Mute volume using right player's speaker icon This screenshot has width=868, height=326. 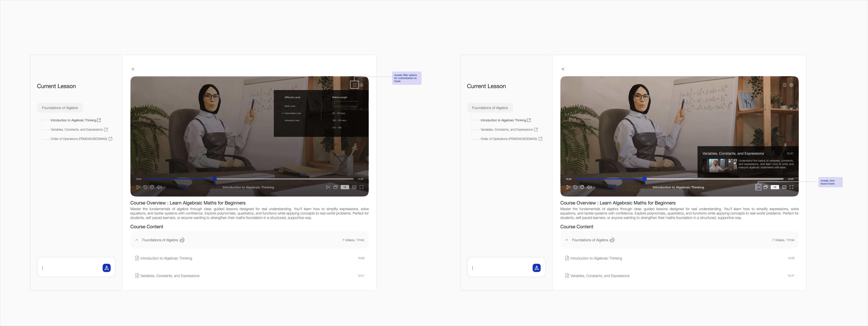click(x=589, y=187)
